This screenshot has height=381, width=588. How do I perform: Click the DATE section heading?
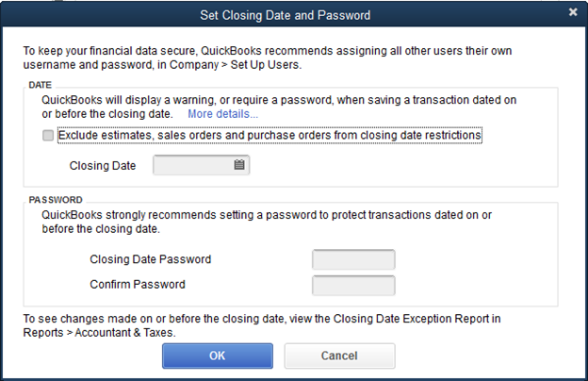point(41,85)
